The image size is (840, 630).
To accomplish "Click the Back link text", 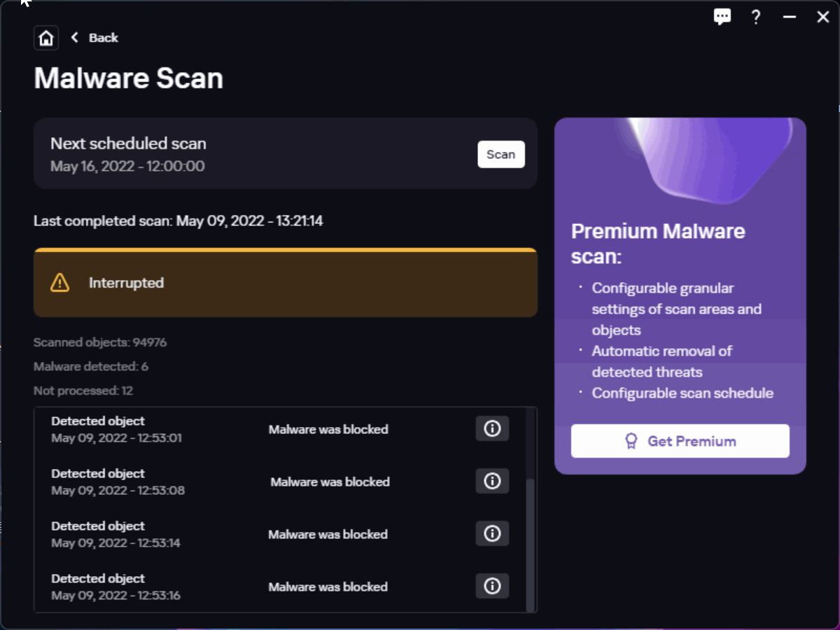I will [104, 38].
